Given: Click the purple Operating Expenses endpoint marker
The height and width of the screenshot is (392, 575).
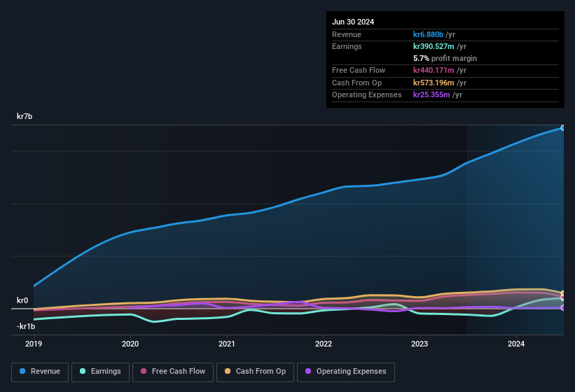Looking at the screenshot, I should coord(562,308).
